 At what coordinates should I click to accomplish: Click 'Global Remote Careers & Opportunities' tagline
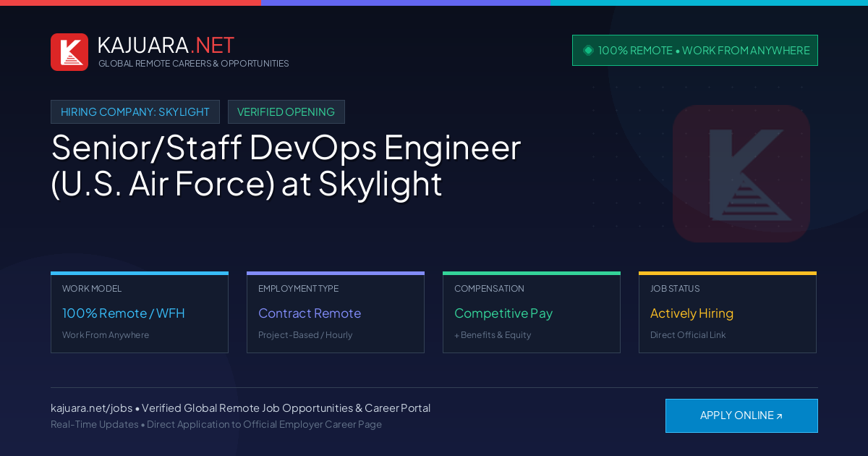coord(194,64)
